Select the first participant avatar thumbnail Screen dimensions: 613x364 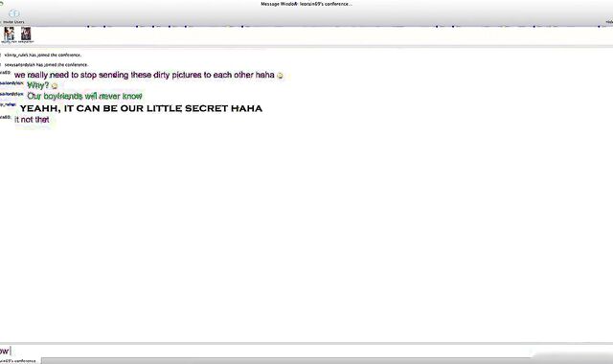(9, 34)
